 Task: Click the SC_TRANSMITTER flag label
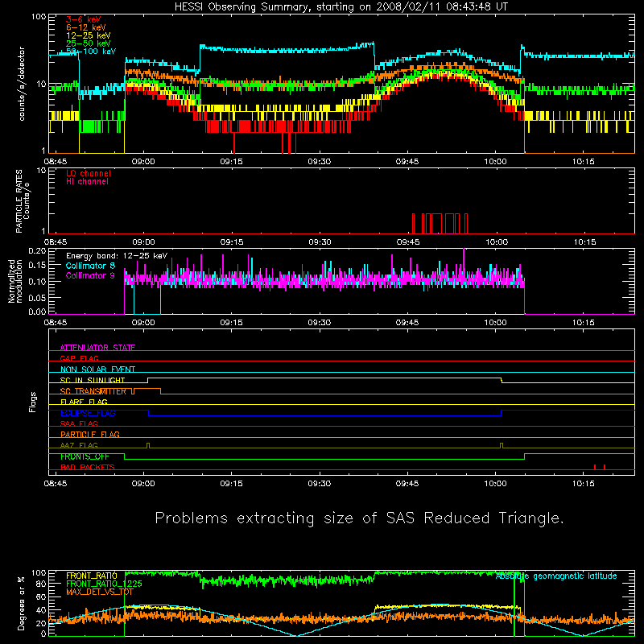tap(93, 391)
